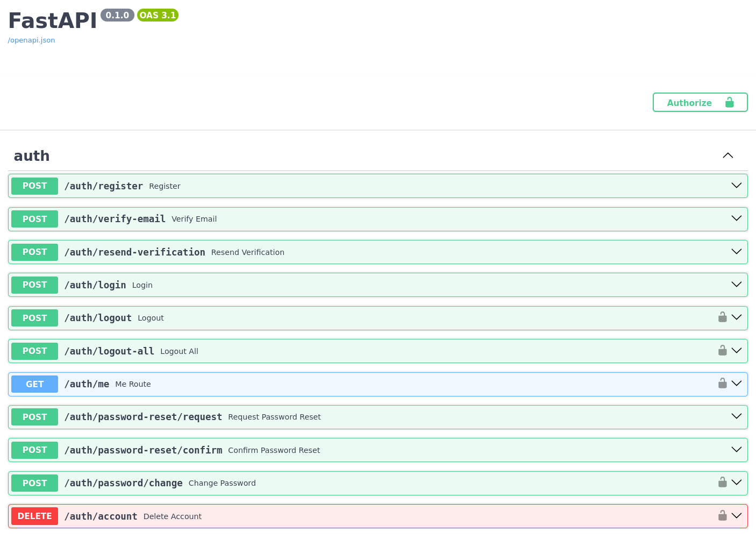Click POST badge for /auth/login
This screenshot has width=756, height=539.
point(34,285)
